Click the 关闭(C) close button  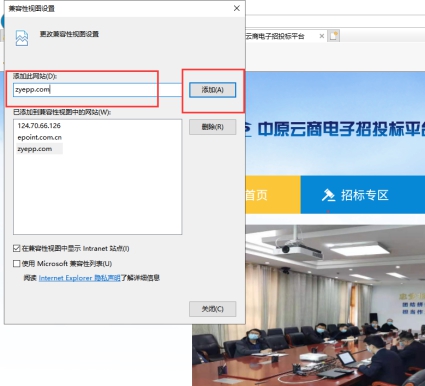click(213, 309)
